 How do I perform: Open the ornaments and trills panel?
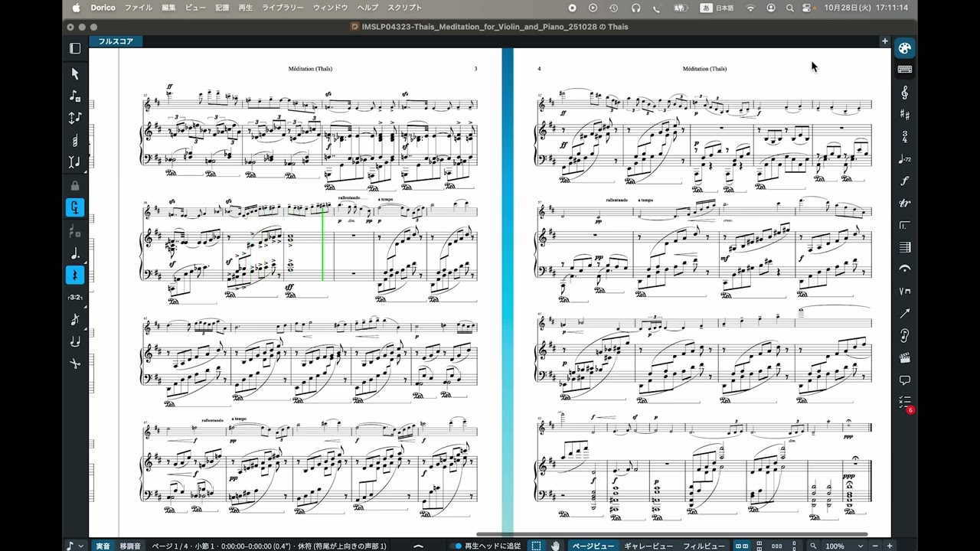point(904,203)
